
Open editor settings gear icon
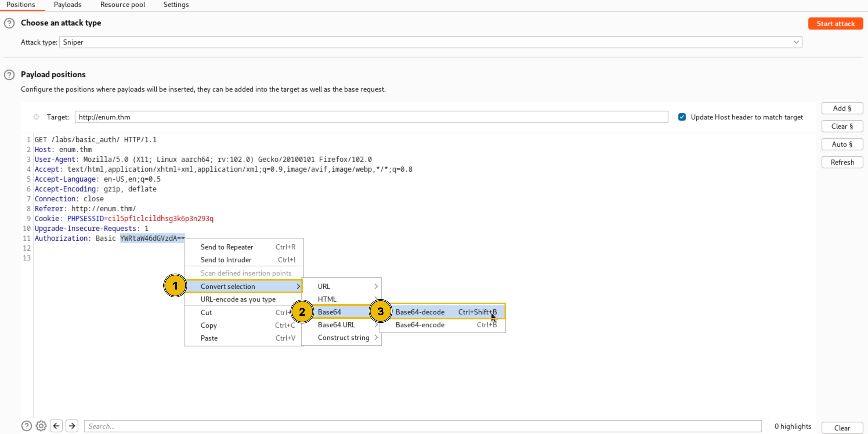coord(41,426)
